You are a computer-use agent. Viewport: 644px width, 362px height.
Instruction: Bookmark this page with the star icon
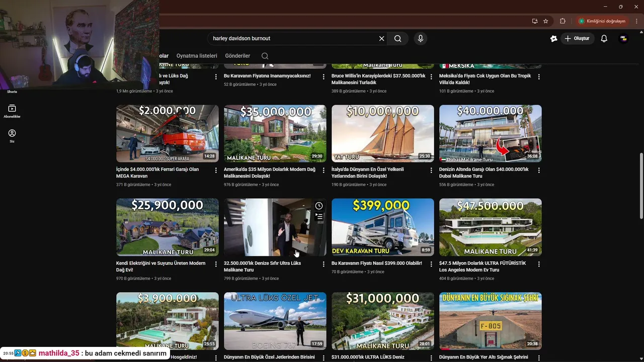click(x=546, y=21)
